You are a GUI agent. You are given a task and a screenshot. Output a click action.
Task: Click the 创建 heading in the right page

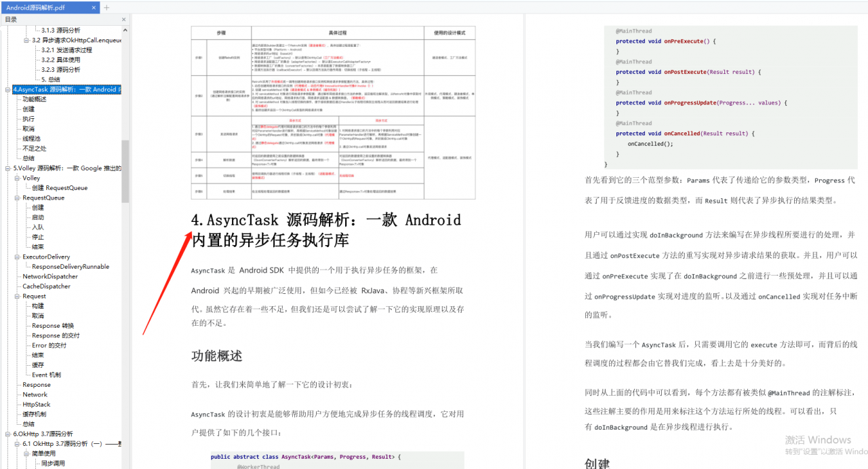point(597,464)
